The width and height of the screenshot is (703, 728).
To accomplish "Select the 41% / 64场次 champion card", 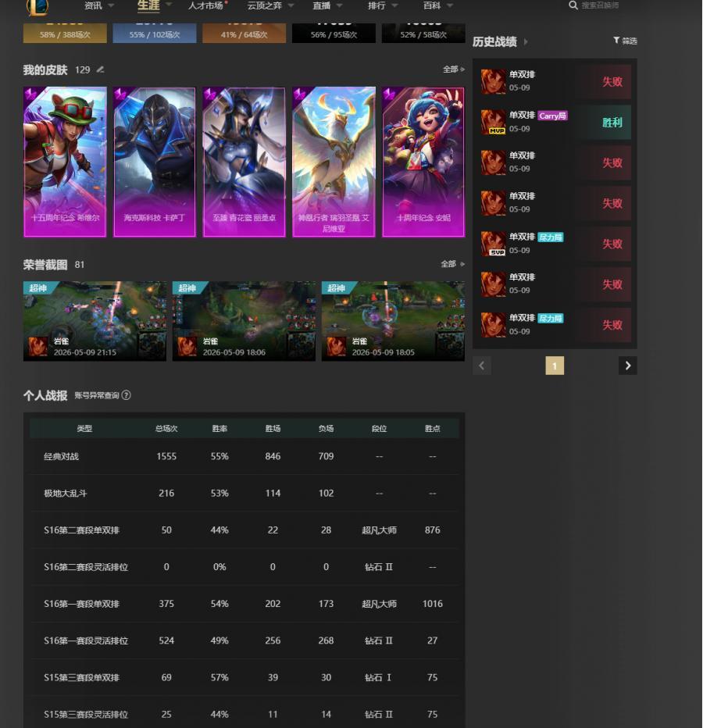I will 244,33.
